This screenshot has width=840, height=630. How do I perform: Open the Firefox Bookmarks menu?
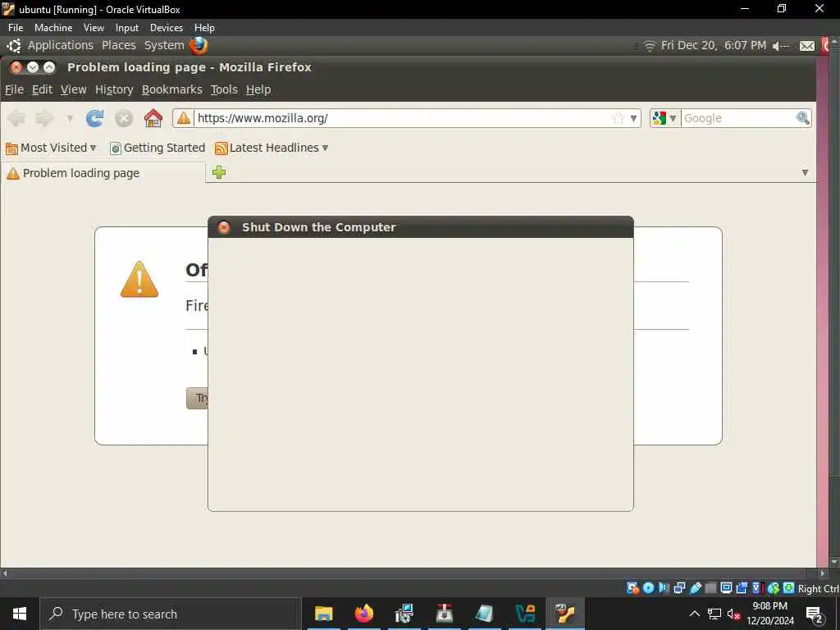tap(172, 89)
